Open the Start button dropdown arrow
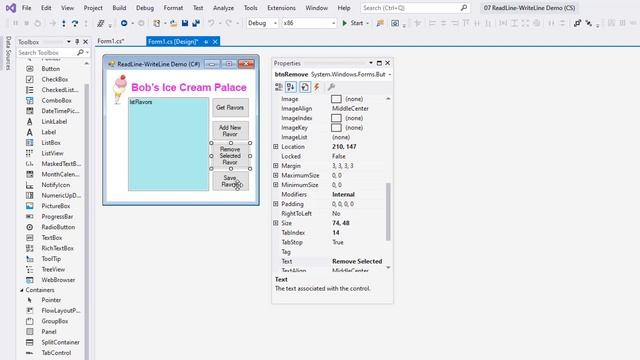This screenshot has height=360, width=640. click(x=367, y=24)
